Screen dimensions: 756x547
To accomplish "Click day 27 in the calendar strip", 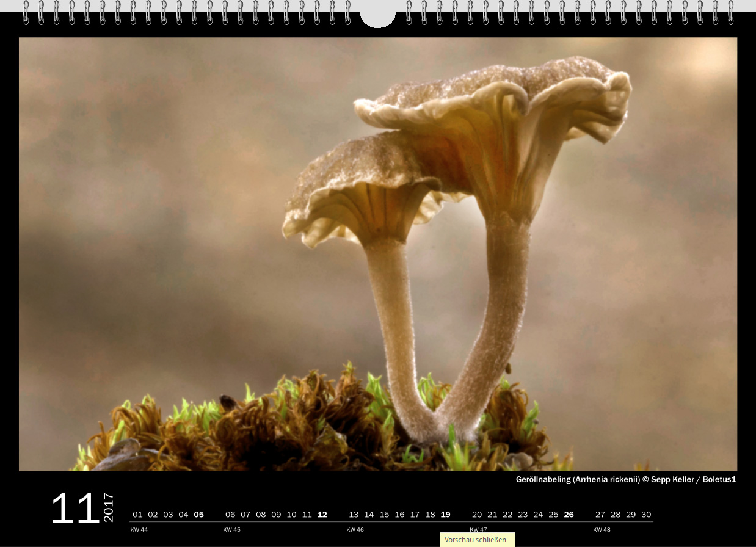I will 600,515.
